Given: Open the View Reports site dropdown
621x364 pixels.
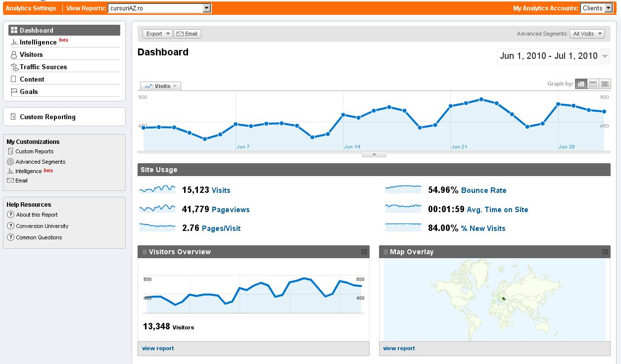Looking at the screenshot, I should pos(207,8).
